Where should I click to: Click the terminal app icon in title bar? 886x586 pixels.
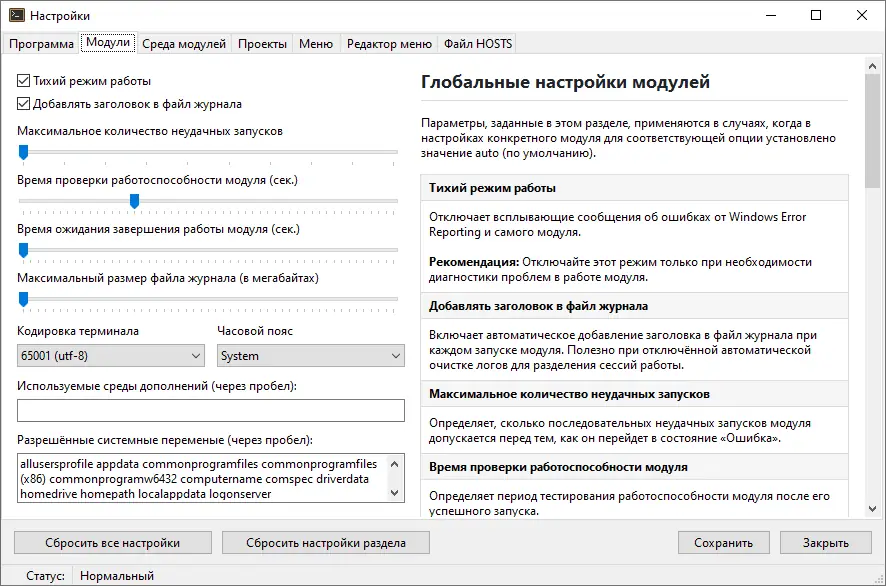point(15,16)
